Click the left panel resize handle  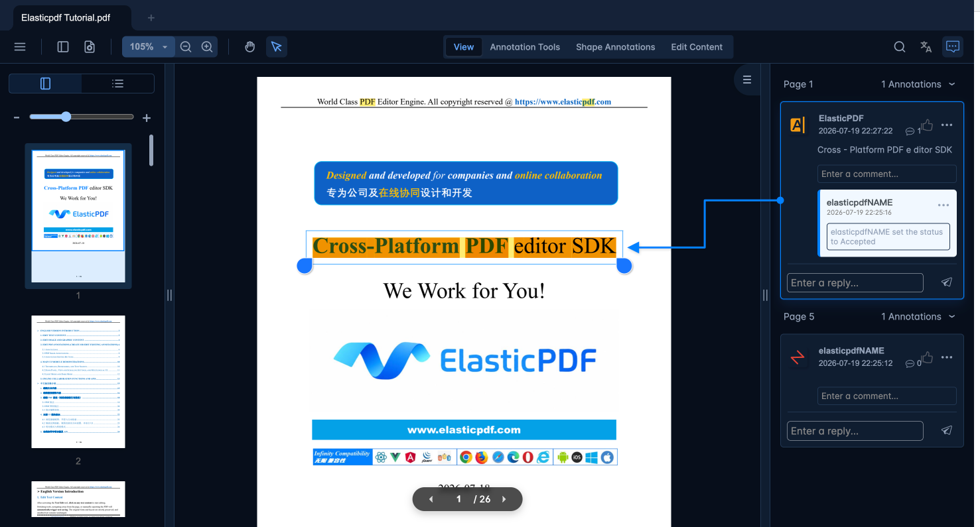(169, 295)
